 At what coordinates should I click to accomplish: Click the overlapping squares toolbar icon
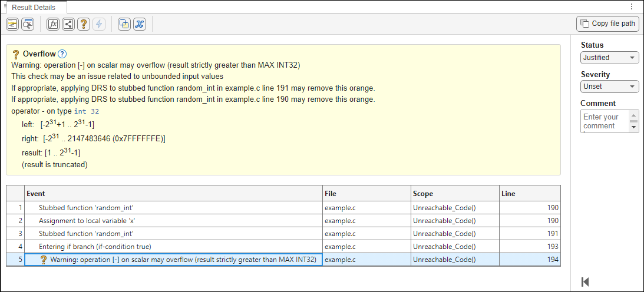(x=124, y=24)
